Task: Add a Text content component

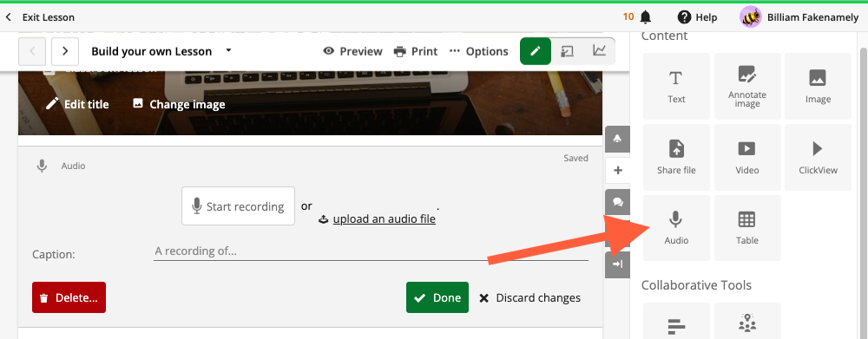Action: [x=676, y=87]
